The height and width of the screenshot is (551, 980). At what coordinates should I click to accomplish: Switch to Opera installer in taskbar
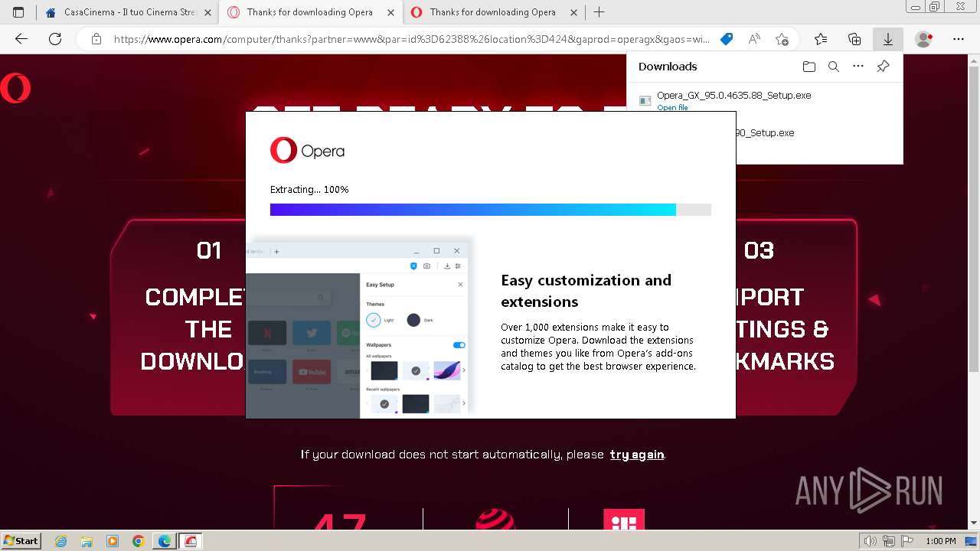pos(190,541)
